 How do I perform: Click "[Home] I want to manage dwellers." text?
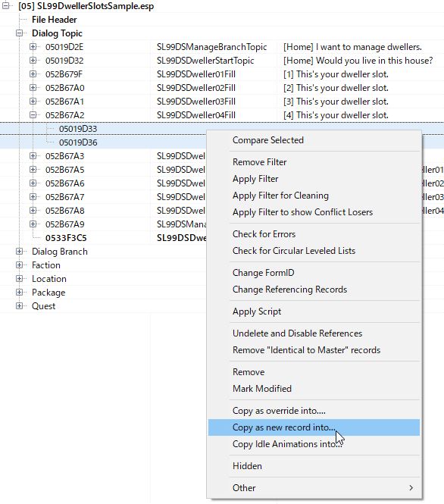coord(352,47)
